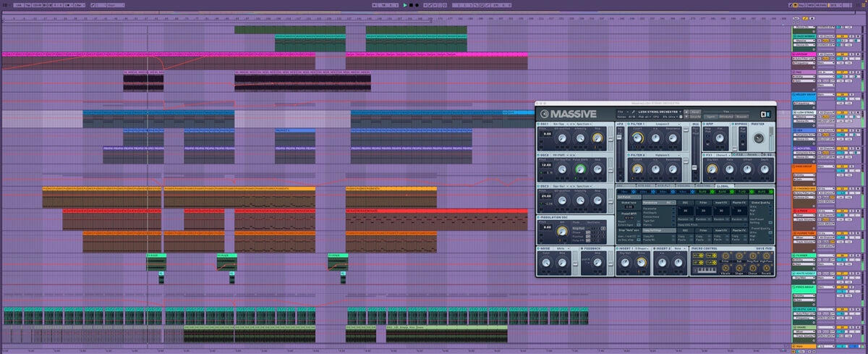Click the Ableton record button in transport
Viewport: 868px width, 354px height.
pos(417,5)
